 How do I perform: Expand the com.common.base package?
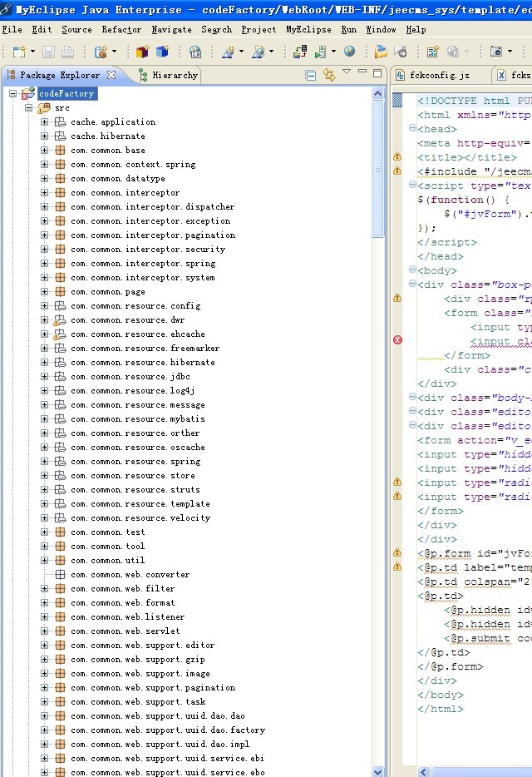(45, 150)
